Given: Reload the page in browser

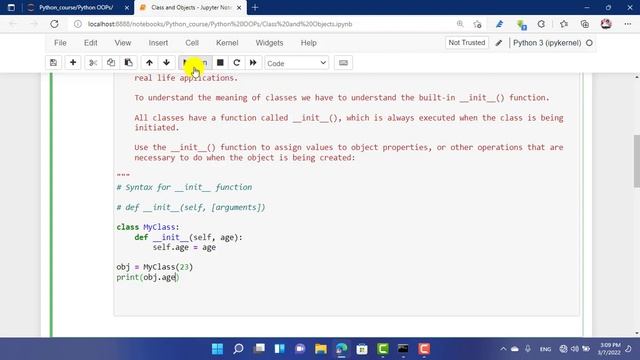Looking at the screenshot, I should (54, 24).
